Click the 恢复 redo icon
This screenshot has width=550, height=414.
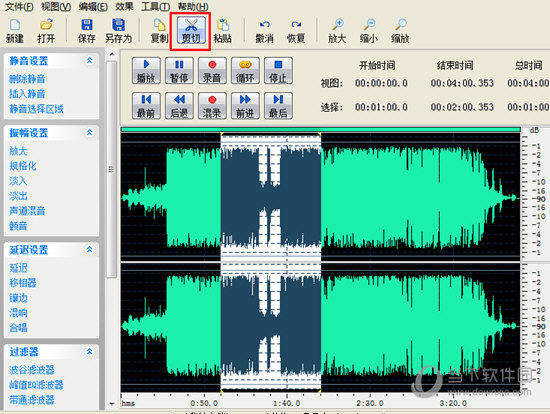tap(296, 31)
